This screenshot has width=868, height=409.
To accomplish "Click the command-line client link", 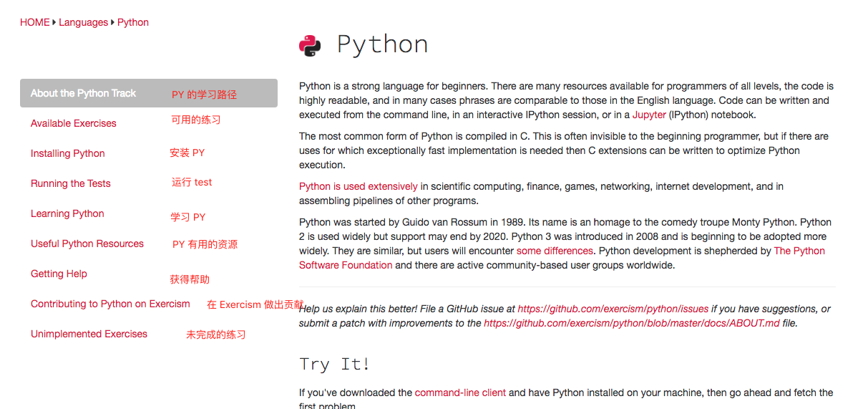I will (x=460, y=393).
